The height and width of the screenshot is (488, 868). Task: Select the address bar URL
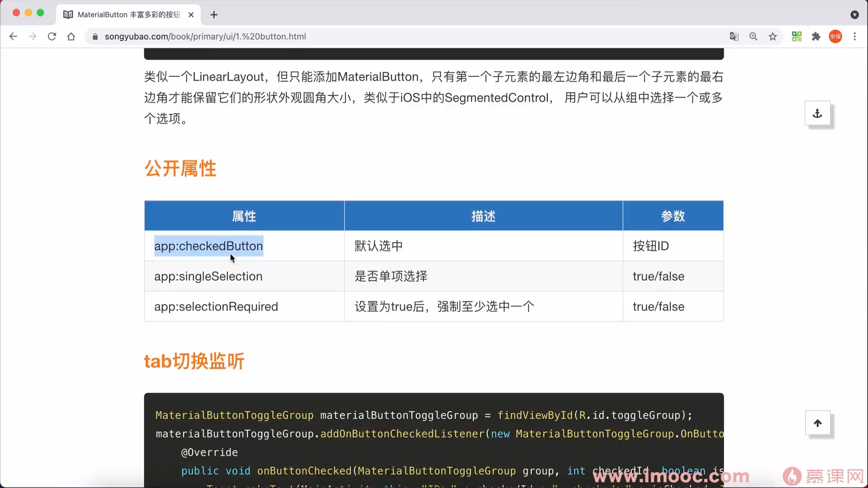(x=205, y=37)
